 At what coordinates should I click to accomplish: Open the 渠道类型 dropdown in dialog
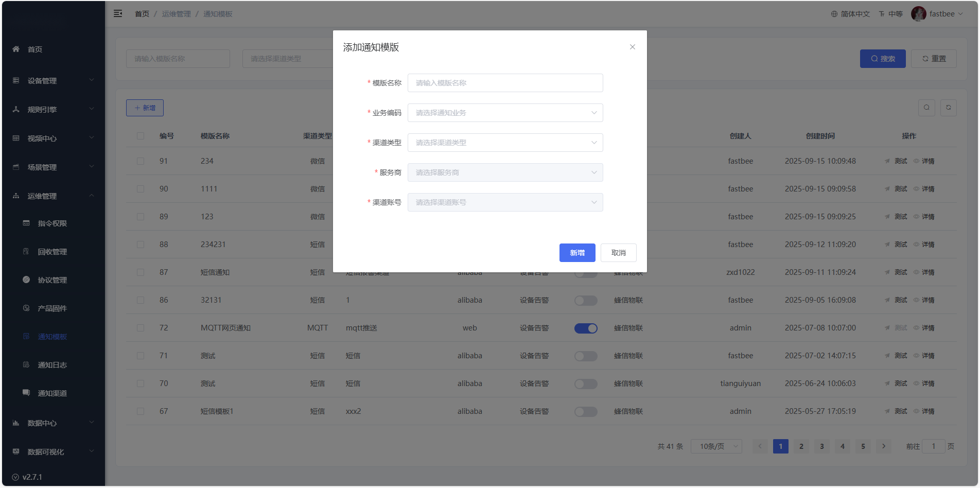pos(505,143)
